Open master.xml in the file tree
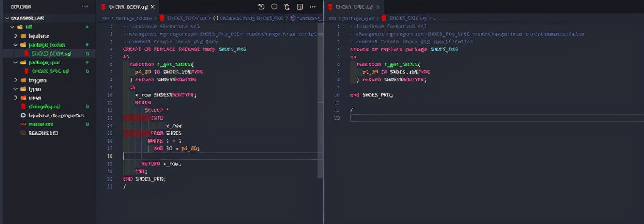This screenshot has height=224, width=644. click(x=48, y=124)
